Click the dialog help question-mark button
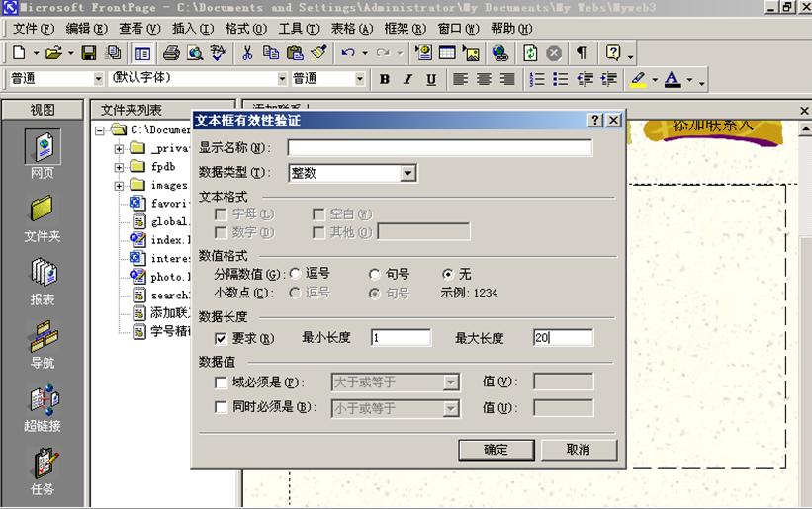 tap(595, 120)
